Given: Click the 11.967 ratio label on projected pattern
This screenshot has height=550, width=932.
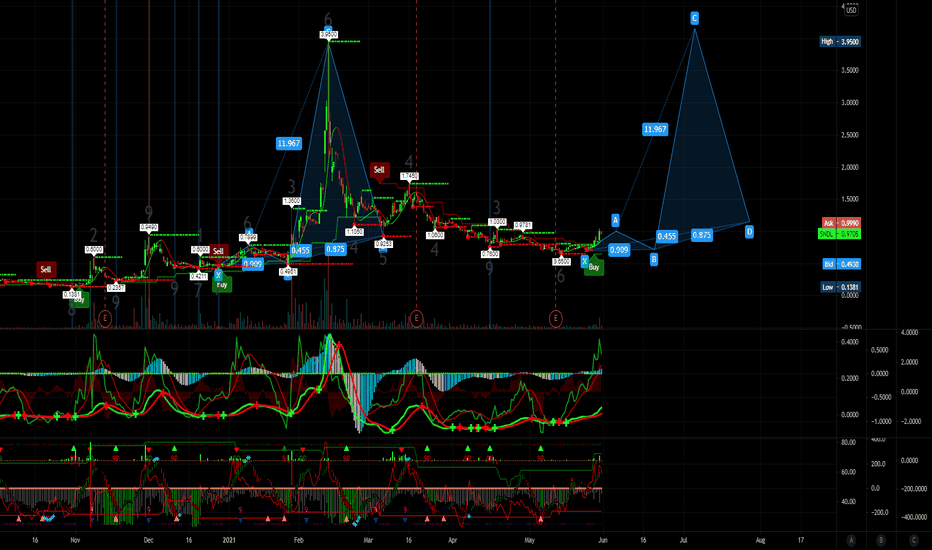Looking at the screenshot, I should click(655, 129).
